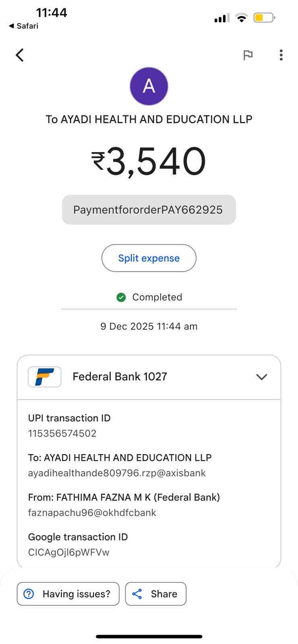Image resolution: width=298 pixels, height=644 pixels.
Task: Tap the home indicator bar
Action: [x=149, y=636]
